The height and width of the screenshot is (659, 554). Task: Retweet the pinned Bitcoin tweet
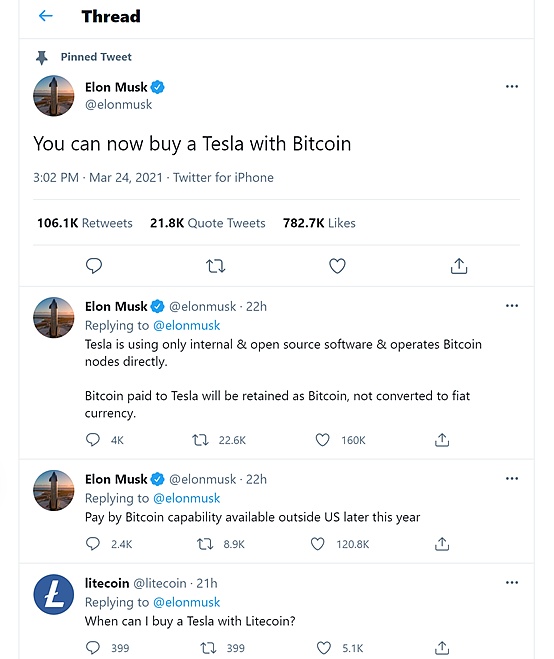coord(216,266)
